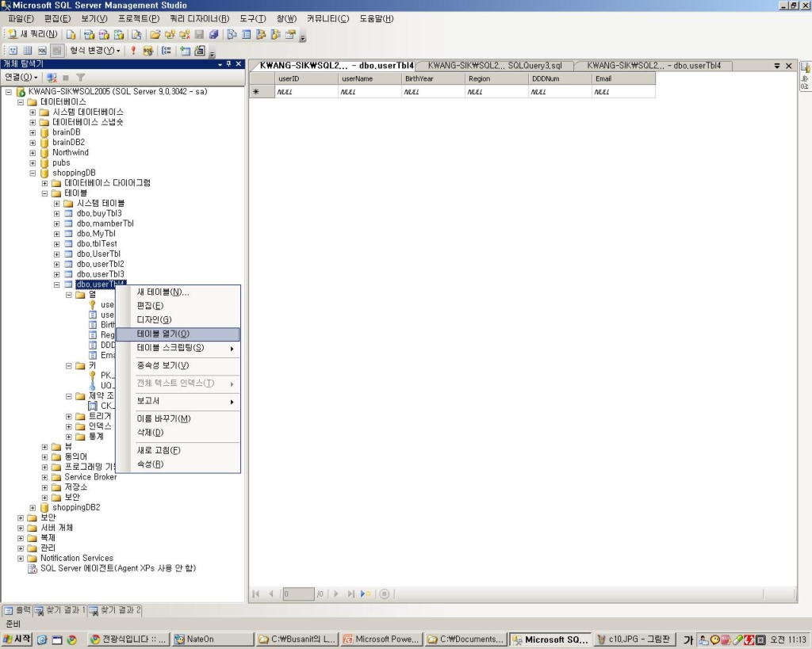
Task: Collapse the shoppingDB database node
Action: pos(33,173)
